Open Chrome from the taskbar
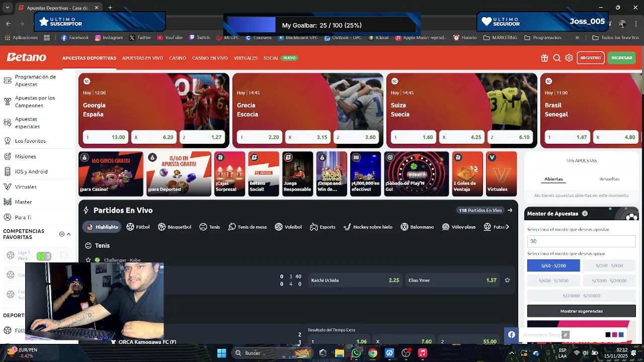Screen dimensions: 644x362 point(373,353)
